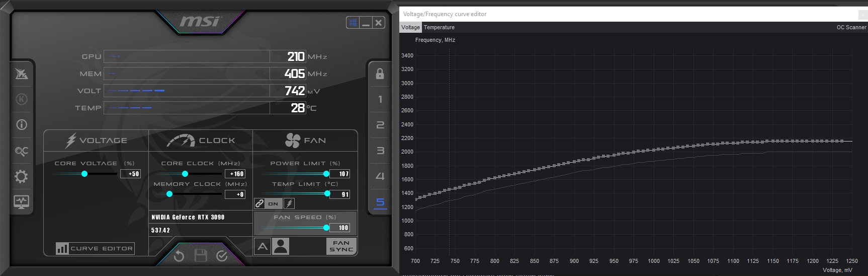Toggle the profile lock icon
The width and height of the screenshot is (868, 276).
tap(380, 74)
